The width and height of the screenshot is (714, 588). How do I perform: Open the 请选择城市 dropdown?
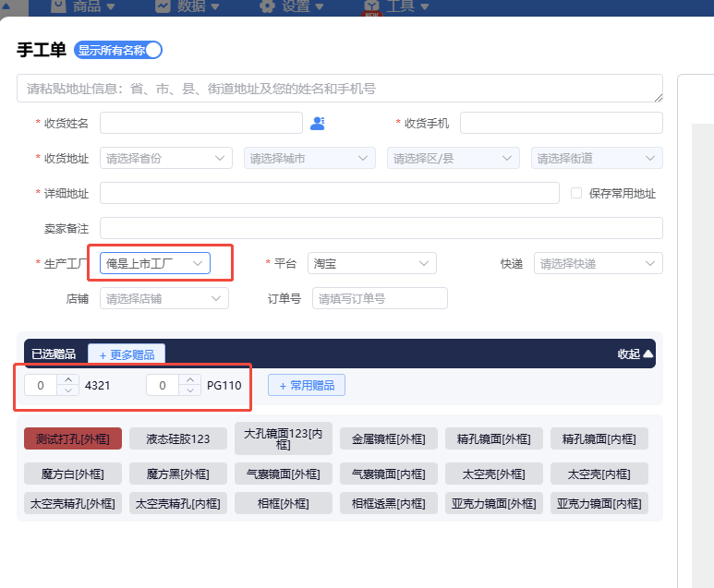[x=309, y=158]
